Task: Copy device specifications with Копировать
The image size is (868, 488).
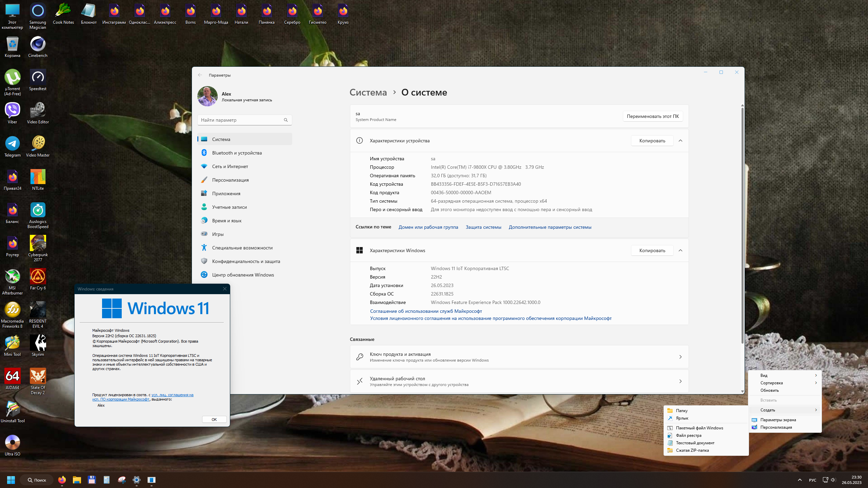Action: click(652, 141)
